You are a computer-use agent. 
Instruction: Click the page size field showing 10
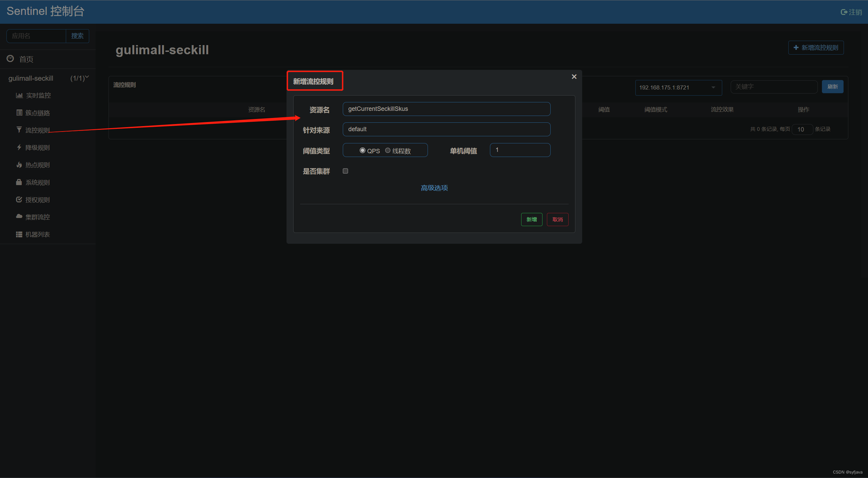802,129
